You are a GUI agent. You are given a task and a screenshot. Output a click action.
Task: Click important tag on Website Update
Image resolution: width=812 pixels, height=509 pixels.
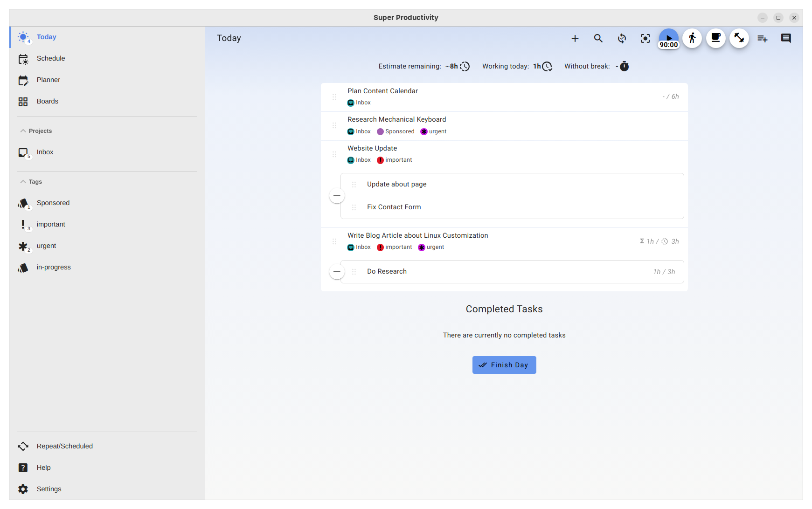coord(394,160)
